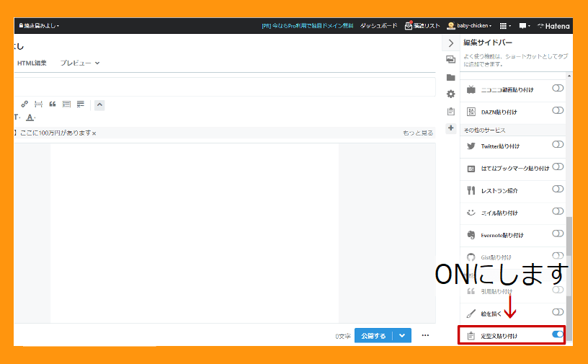Open the folder category panel icon
Viewport: 588px width, 364px height.
(451, 77)
